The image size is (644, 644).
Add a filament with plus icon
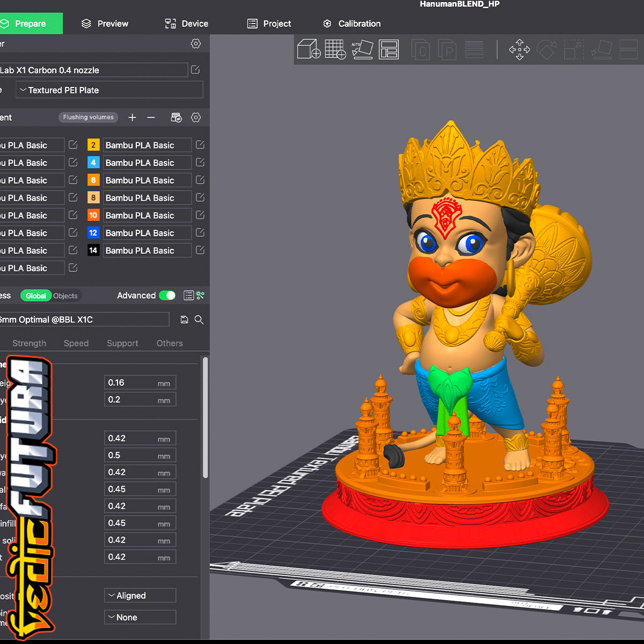click(132, 118)
